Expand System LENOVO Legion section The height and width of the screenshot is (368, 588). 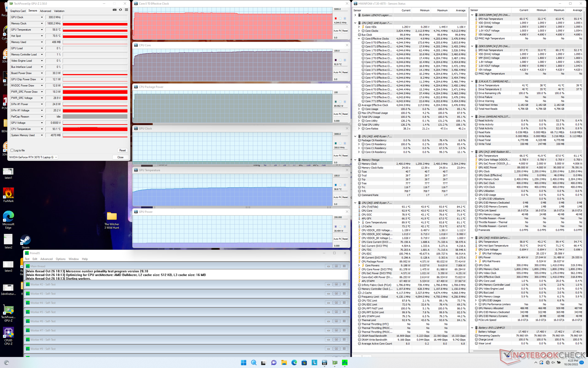click(355, 15)
